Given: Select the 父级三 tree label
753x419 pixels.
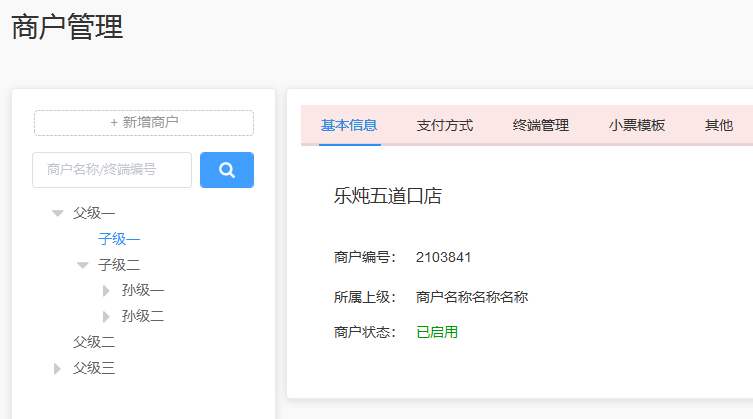Looking at the screenshot, I should [x=94, y=369].
